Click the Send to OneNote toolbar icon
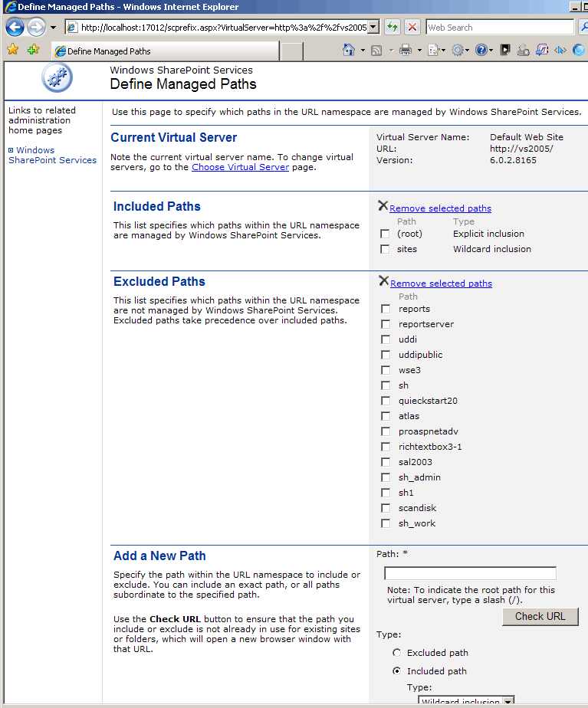Viewport: 588px width, 708px height. (x=542, y=50)
